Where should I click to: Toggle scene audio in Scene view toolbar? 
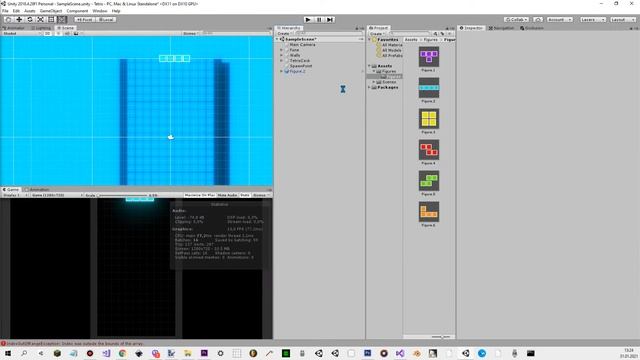(67, 33)
